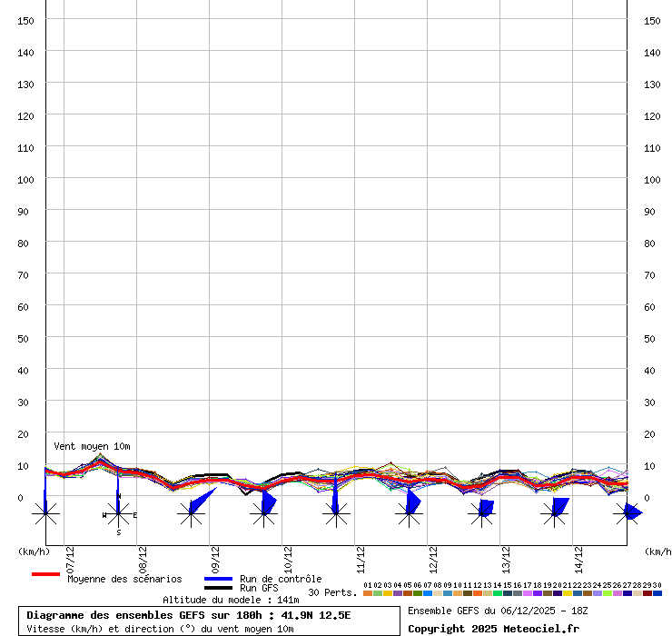Screen dimensions: 672x636
Task: Click the 'Vent moyen 10m' chart label
Action: [92, 446]
